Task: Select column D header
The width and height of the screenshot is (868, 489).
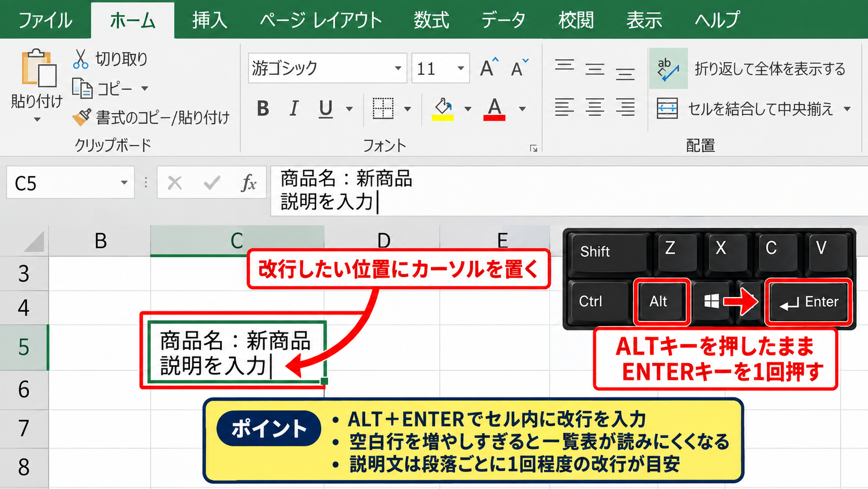Action: [x=382, y=241]
